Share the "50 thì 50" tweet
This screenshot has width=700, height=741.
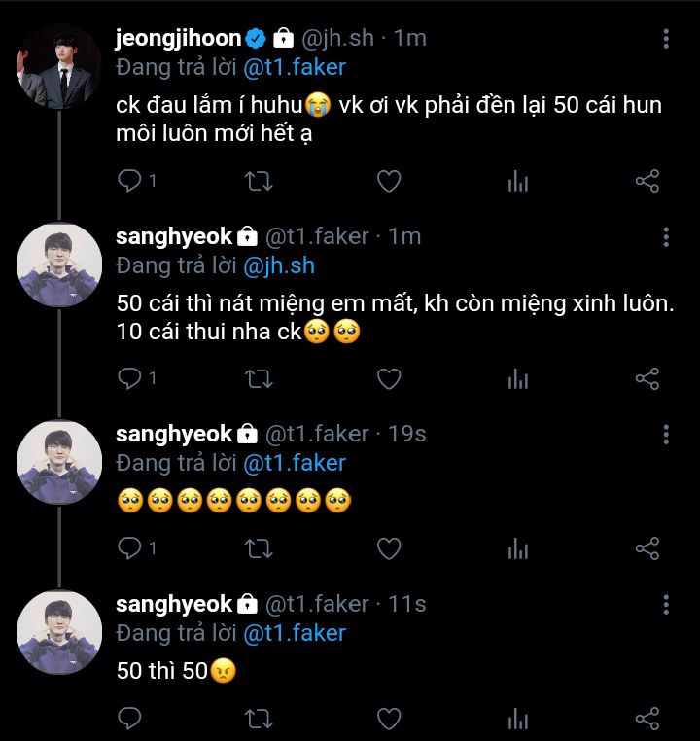[647, 719]
